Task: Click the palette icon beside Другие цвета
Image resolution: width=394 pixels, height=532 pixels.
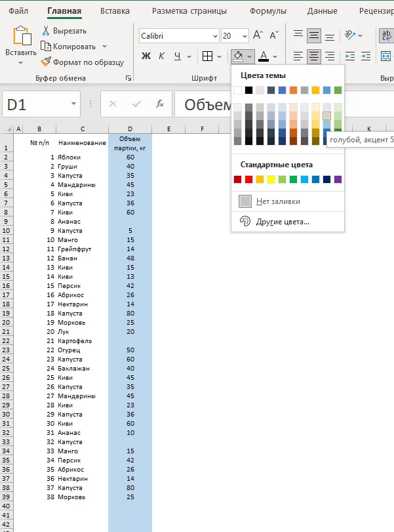Action: (x=245, y=221)
